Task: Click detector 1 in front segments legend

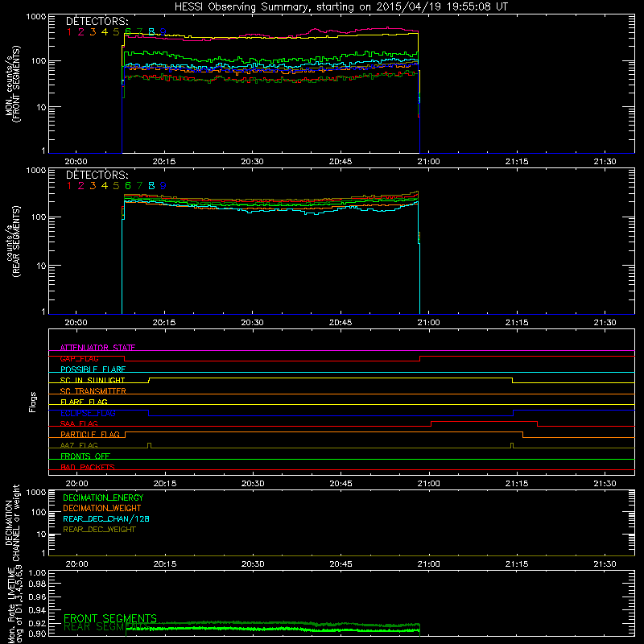Action: point(69,32)
